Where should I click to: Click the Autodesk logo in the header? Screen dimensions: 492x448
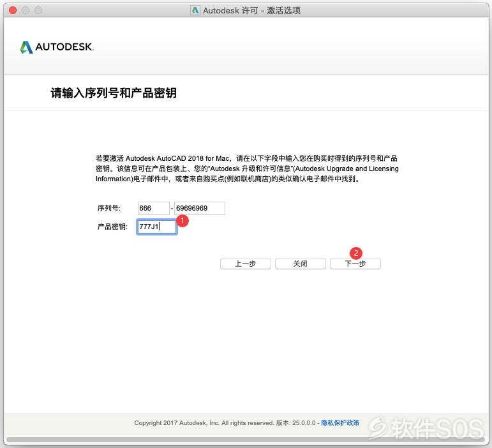tap(57, 47)
